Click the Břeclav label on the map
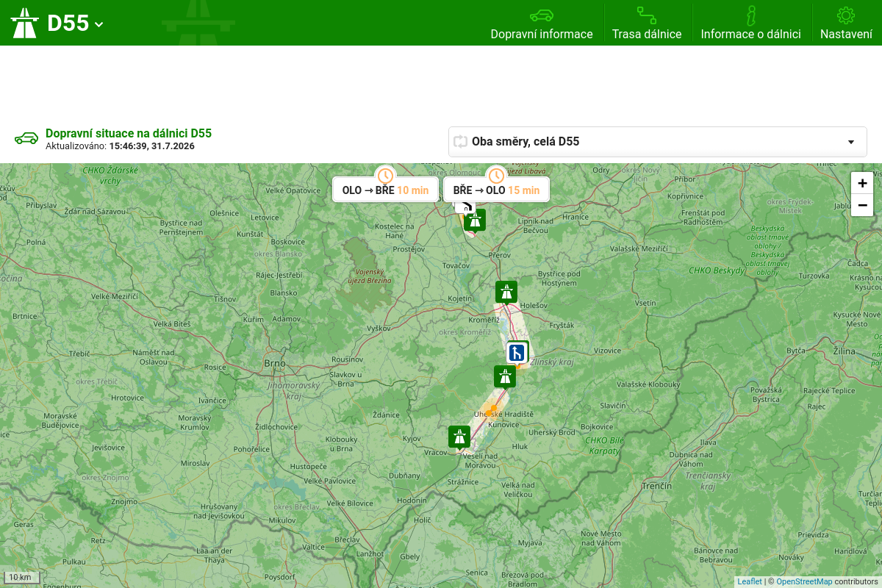Image resolution: width=882 pixels, height=588 pixels. (x=347, y=539)
